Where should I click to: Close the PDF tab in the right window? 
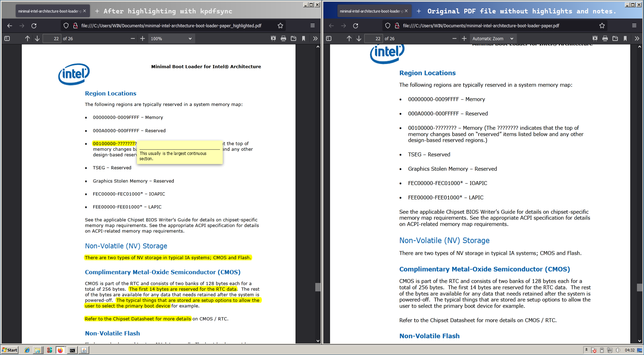[x=406, y=11]
